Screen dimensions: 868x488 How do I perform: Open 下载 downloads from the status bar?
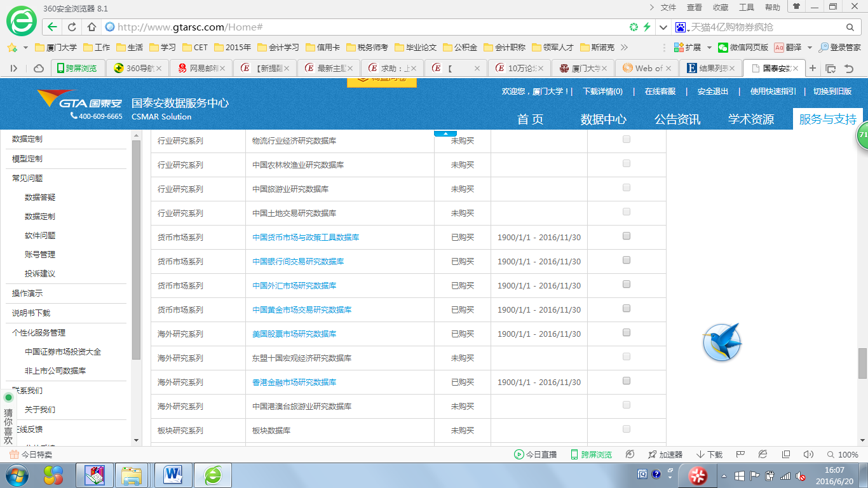point(710,454)
